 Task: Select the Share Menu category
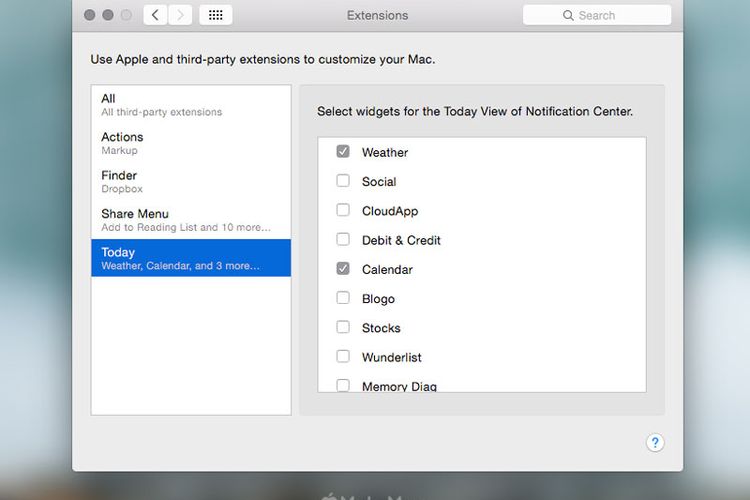click(191, 220)
